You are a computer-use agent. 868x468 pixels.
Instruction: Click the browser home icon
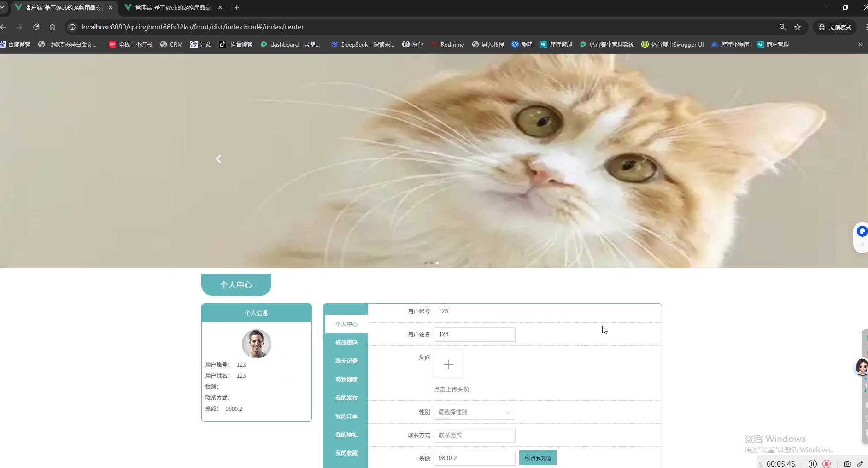coord(53,27)
